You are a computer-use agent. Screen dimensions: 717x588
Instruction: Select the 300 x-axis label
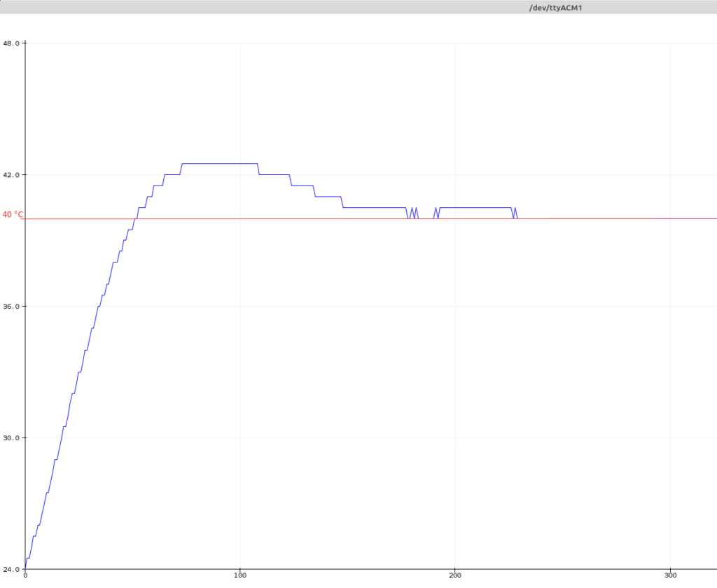click(670, 575)
